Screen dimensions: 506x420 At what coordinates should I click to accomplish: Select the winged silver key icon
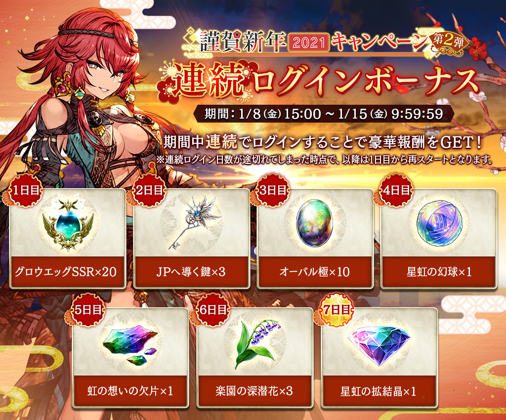pos(192,222)
